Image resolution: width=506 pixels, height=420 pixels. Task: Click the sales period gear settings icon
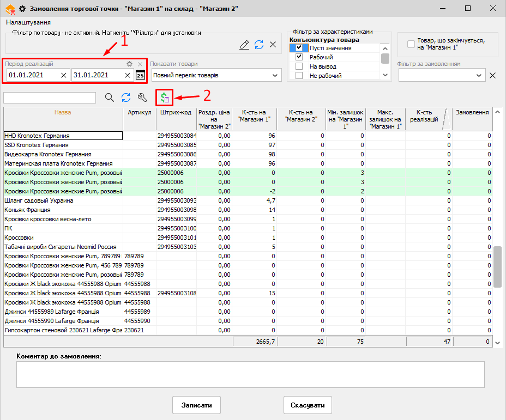[129, 64]
